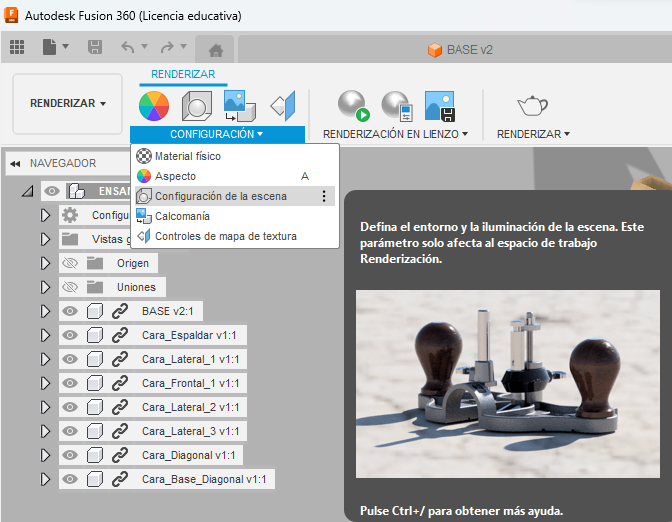The image size is (672, 522).
Task: Open the RENDERIZACIÓN EN LIENZO dropdown
Action: point(395,134)
